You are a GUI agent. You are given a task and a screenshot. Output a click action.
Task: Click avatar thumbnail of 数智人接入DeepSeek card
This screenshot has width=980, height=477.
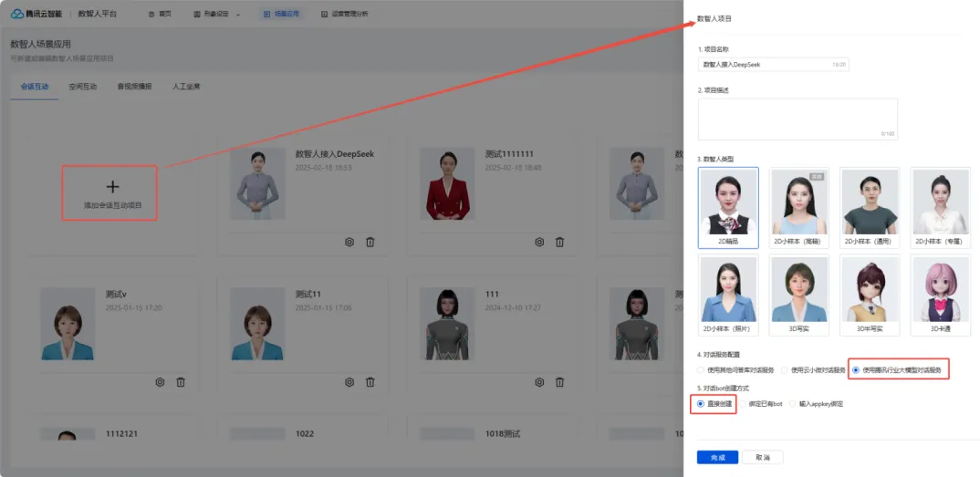pyautogui.click(x=257, y=183)
